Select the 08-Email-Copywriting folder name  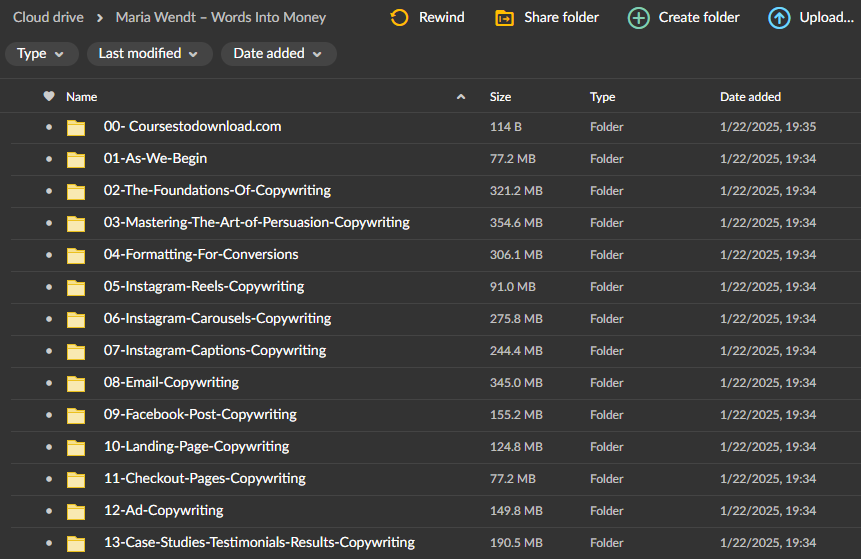171,382
